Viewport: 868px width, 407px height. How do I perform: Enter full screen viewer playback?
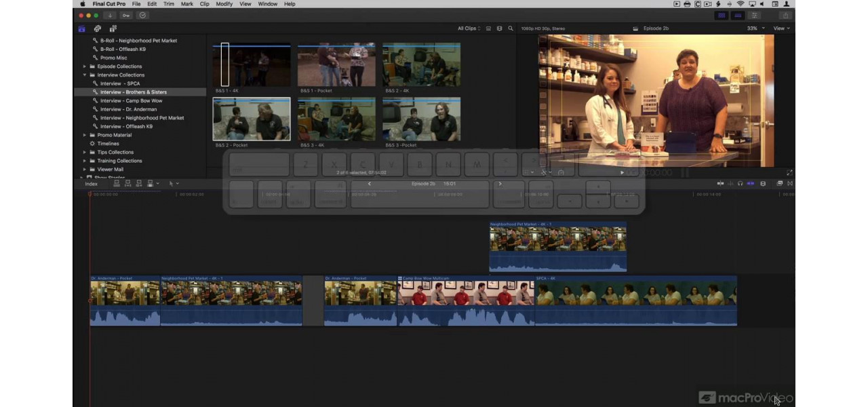pos(789,172)
